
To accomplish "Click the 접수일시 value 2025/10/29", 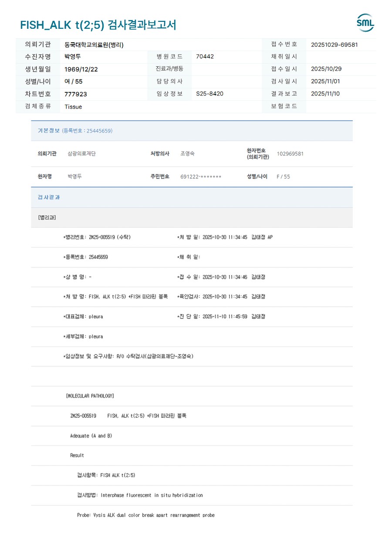I will tap(326, 69).
